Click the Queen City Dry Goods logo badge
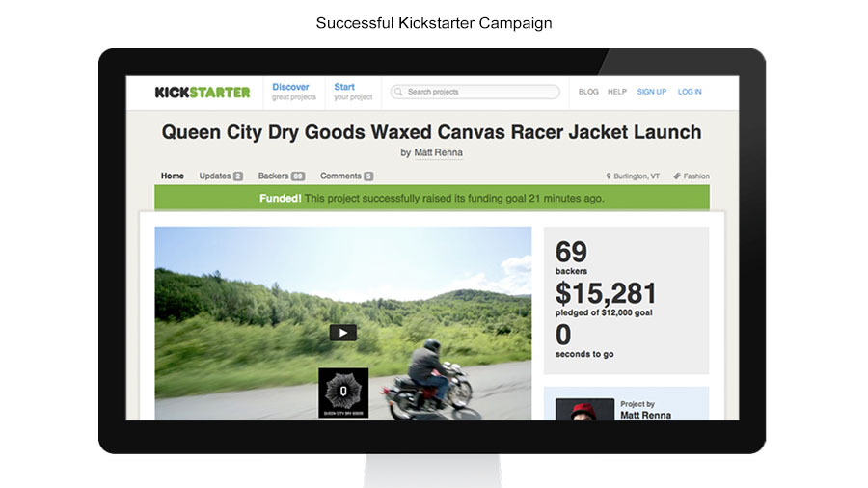This screenshot has width=868, height=488. coord(343,393)
